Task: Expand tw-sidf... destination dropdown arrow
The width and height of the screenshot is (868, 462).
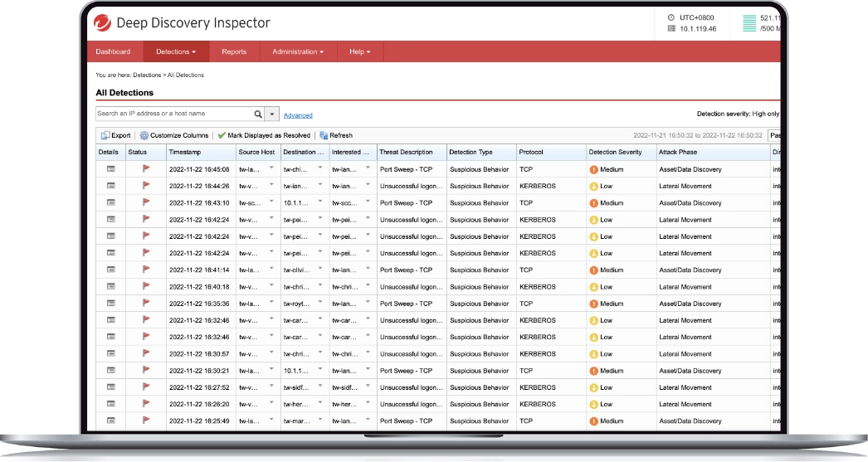Action: (x=320, y=386)
